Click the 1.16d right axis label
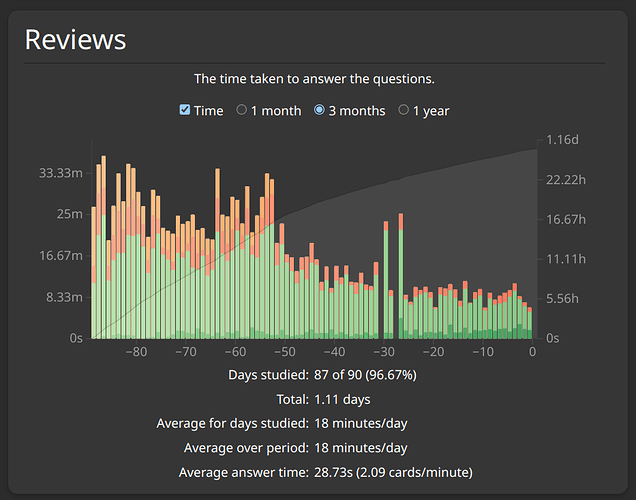 pos(562,140)
